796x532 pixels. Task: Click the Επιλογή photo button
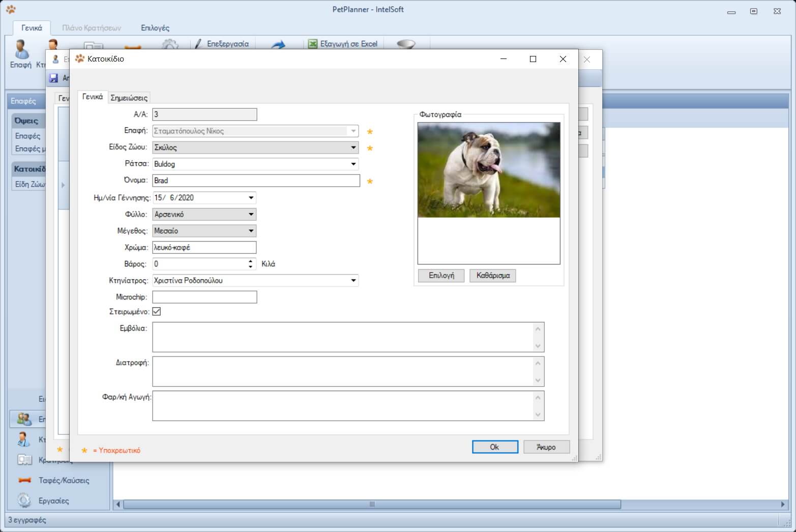(441, 276)
